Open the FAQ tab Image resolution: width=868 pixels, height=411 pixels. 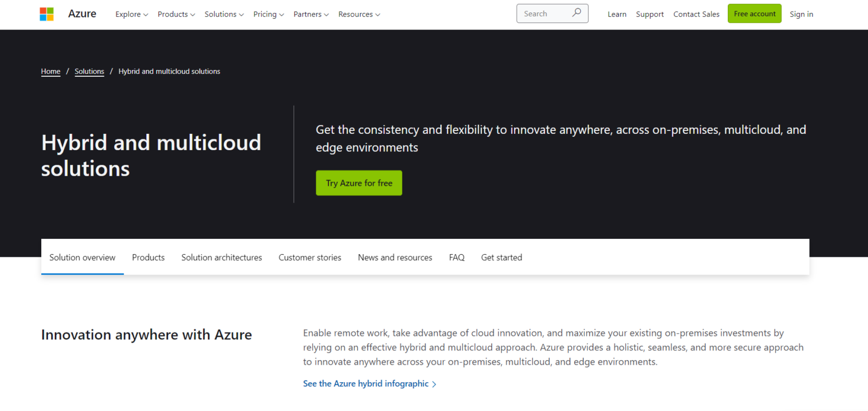tap(457, 257)
